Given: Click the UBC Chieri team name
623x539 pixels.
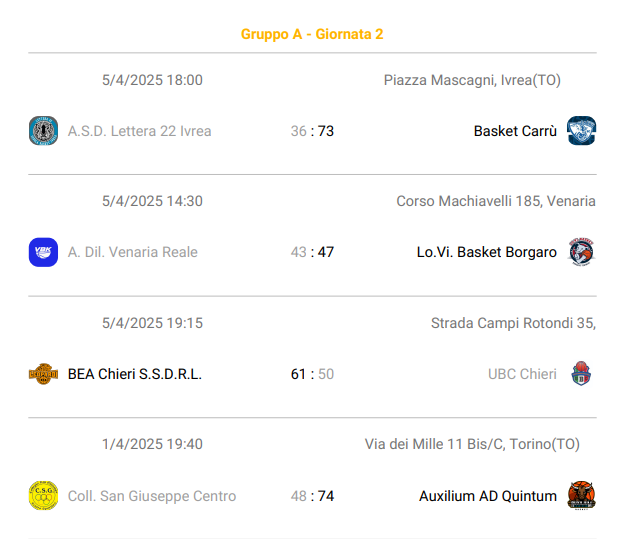Looking at the screenshot, I should (522, 374).
